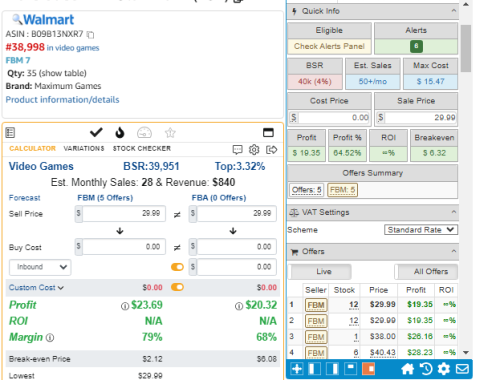Click the info icon beside the $23.69 profit
The width and height of the screenshot is (500, 380).
[125, 306]
